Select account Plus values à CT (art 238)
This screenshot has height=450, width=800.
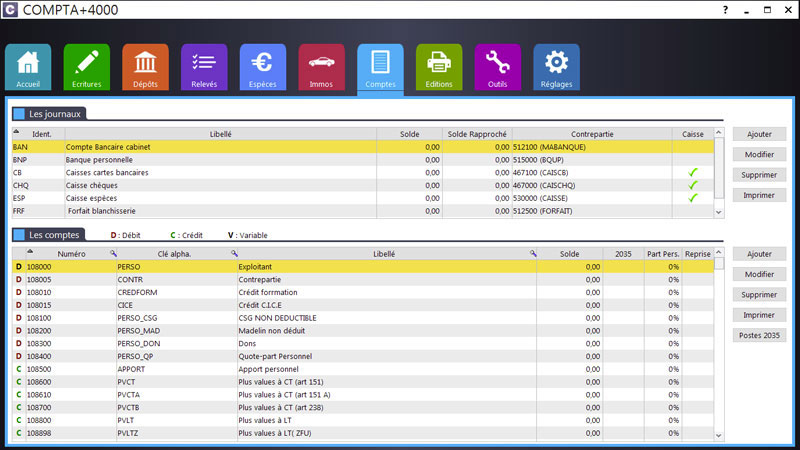[x=363, y=407]
